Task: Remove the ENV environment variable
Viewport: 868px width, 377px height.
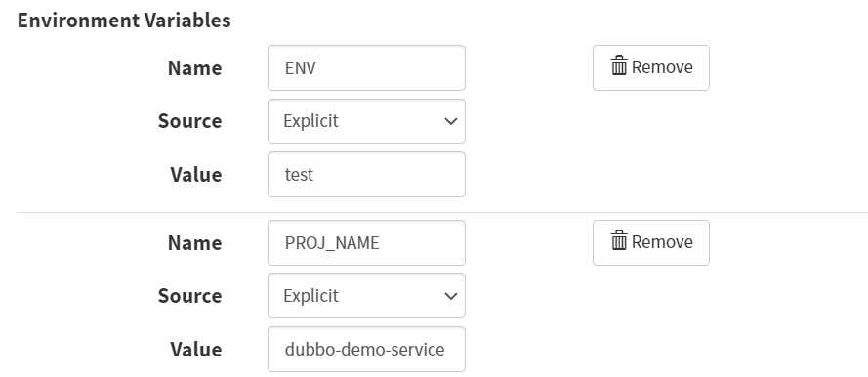Action: (651, 67)
